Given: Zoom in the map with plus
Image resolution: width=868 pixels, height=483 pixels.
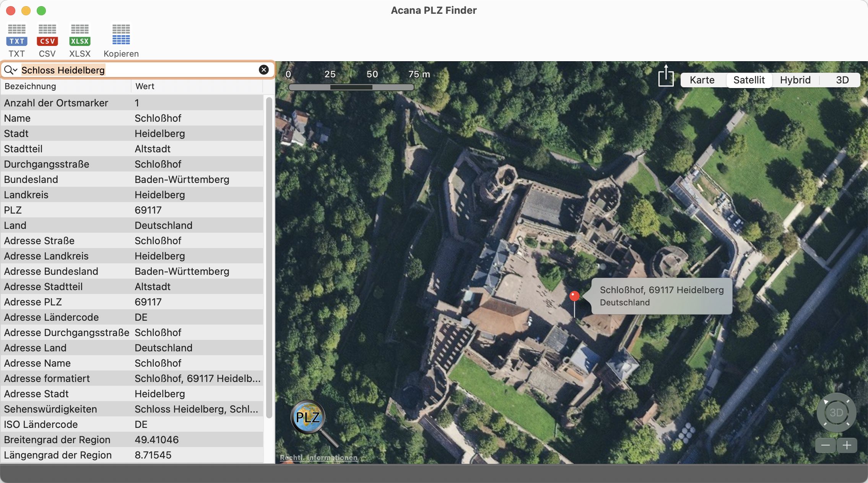Looking at the screenshot, I should click(847, 445).
